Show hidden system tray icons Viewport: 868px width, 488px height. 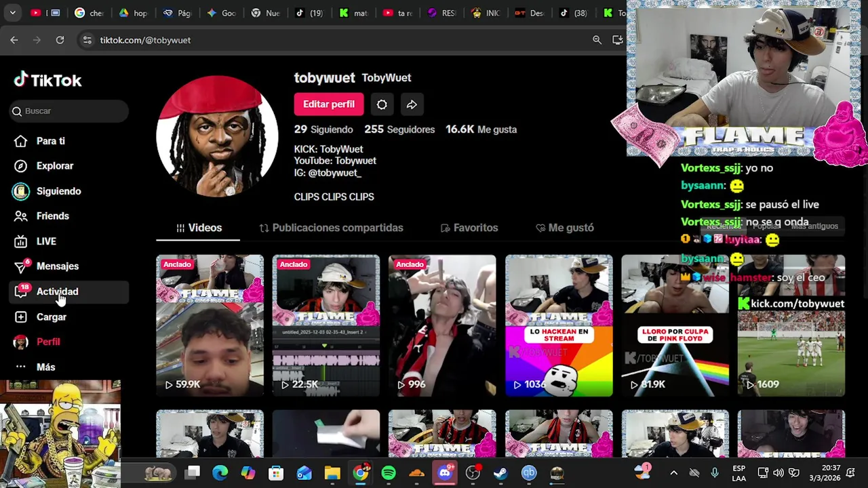tap(673, 472)
